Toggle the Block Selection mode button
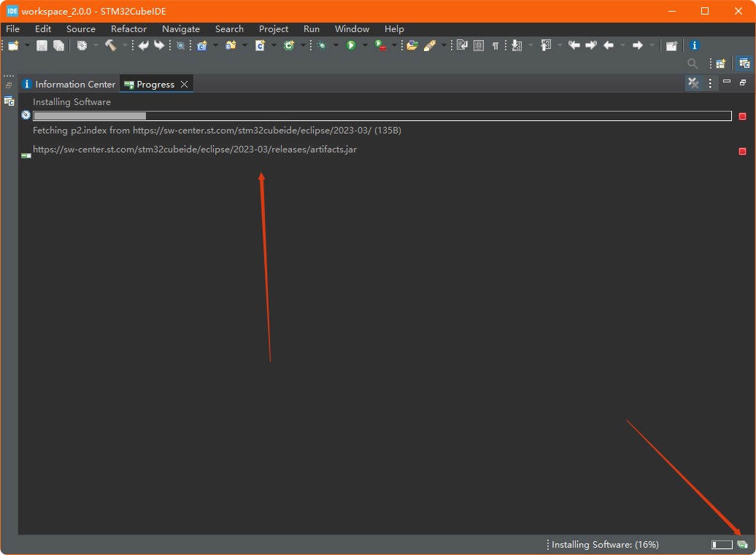This screenshot has width=756, height=555. [x=479, y=46]
